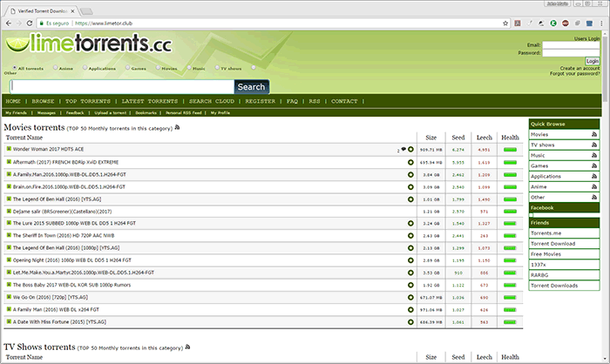
Task: Click the green K extension icon
Action: (553, 24)
